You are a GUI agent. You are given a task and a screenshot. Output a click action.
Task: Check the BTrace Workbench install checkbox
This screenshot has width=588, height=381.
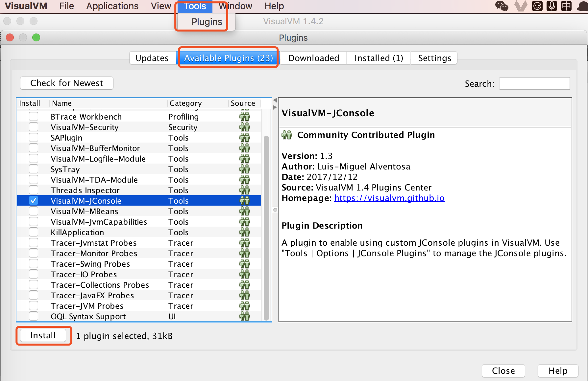click(x=34, y=117)
